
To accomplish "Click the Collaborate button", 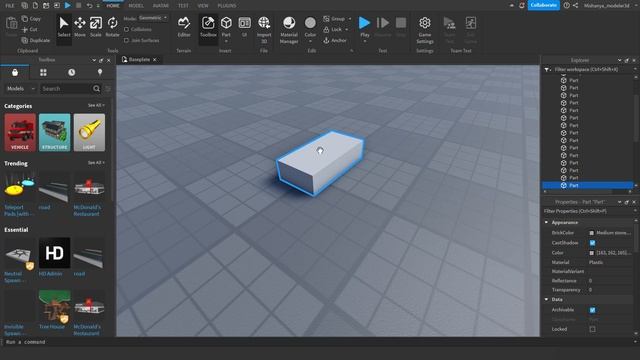I will (543, 5).
